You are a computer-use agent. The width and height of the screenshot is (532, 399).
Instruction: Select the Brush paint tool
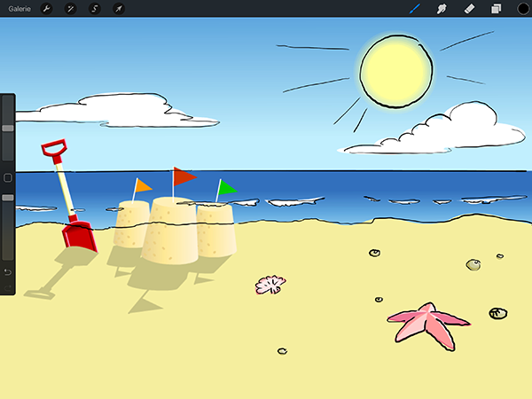(415, 9)
